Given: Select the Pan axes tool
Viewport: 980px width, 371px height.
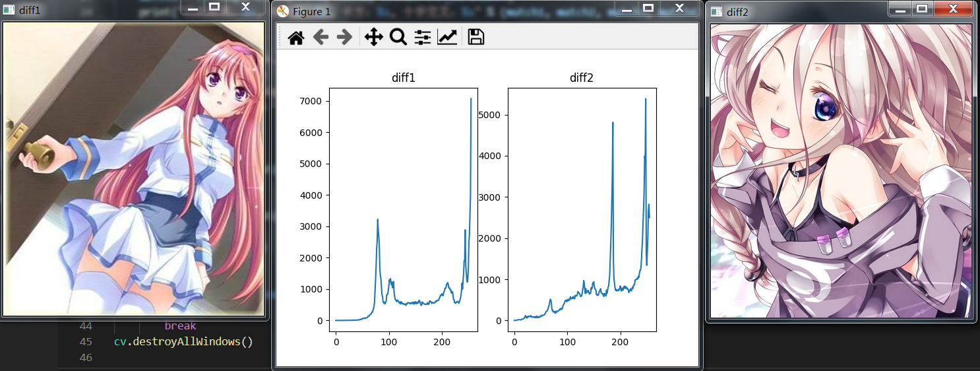Looking at the screenshot, I should 373,38.
